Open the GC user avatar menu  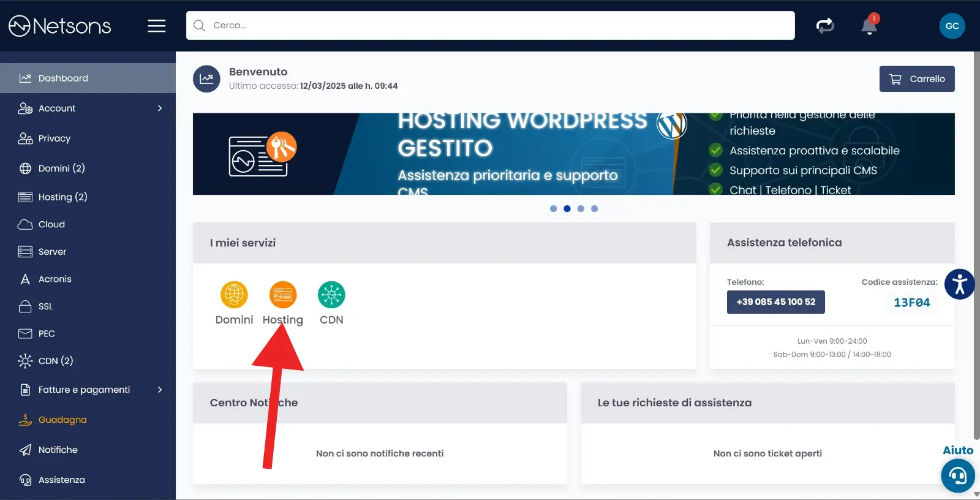click(x=952, y=26)
